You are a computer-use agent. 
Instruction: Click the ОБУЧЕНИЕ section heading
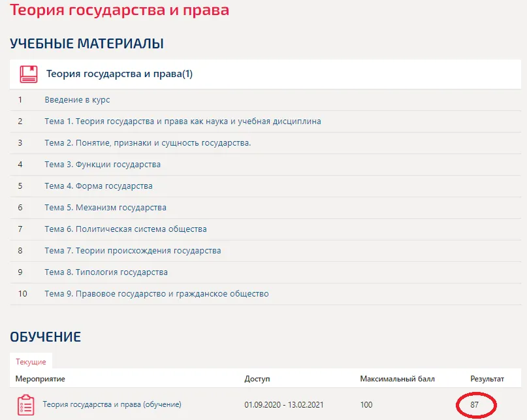(x=45, y=336)
